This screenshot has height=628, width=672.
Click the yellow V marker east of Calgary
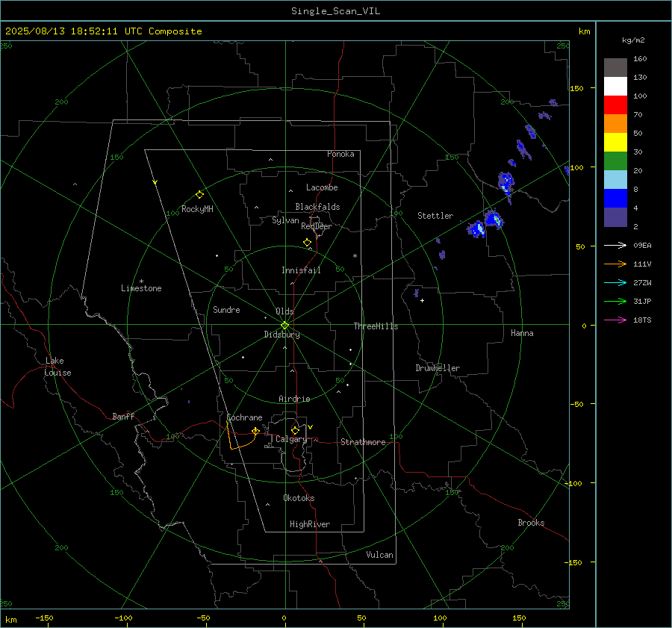click(x=311, y=427)
